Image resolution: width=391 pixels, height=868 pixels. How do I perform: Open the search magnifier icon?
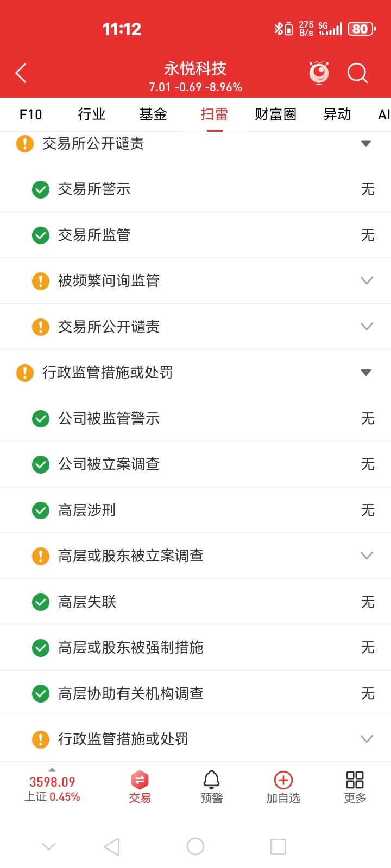[x=357, y=73]
